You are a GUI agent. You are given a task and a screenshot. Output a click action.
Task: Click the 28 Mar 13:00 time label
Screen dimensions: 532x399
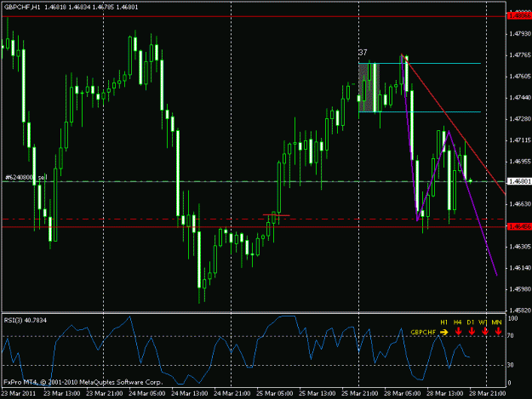(x=445, y=394)
